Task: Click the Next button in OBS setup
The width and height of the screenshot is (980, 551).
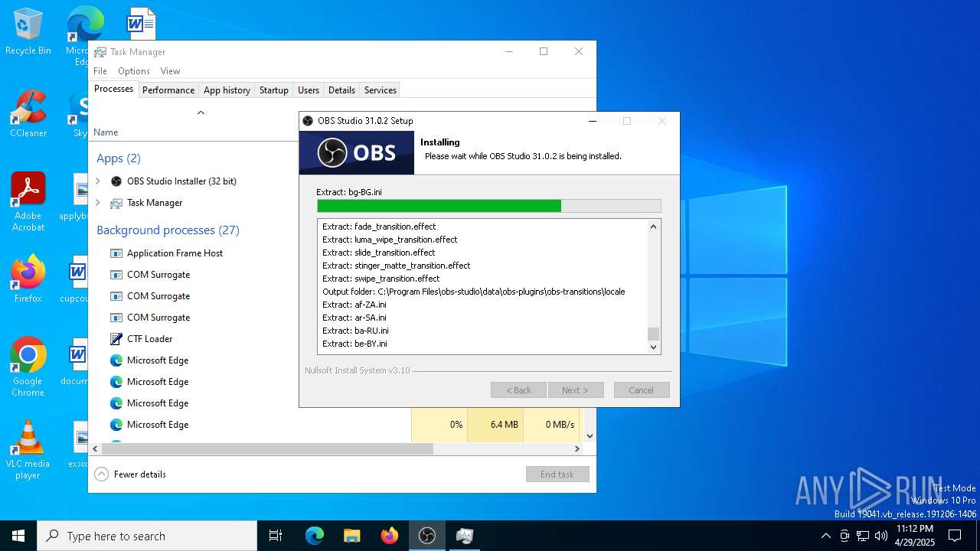Action: click(576, 390)
